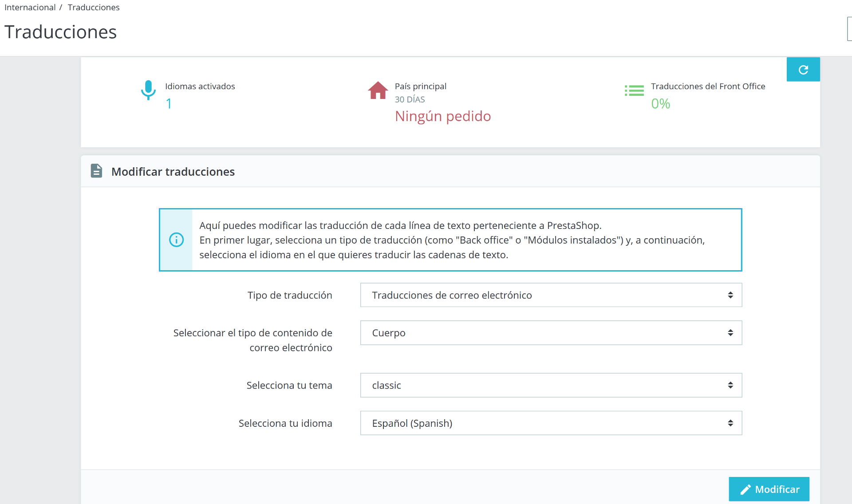The image size is (852, 504).
Task: Click the info circle icon in alert
Action: (x=176, y=240)
